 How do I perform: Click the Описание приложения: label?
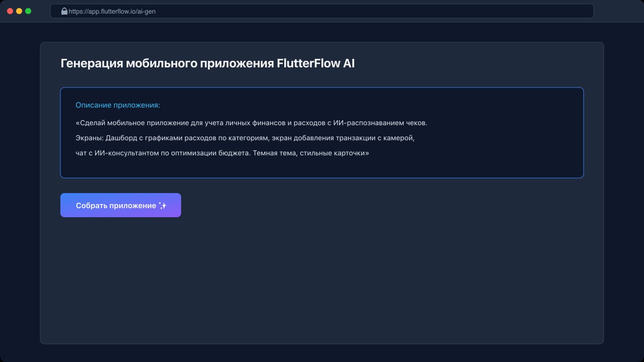pyautogui.click(x=118, y=105)
